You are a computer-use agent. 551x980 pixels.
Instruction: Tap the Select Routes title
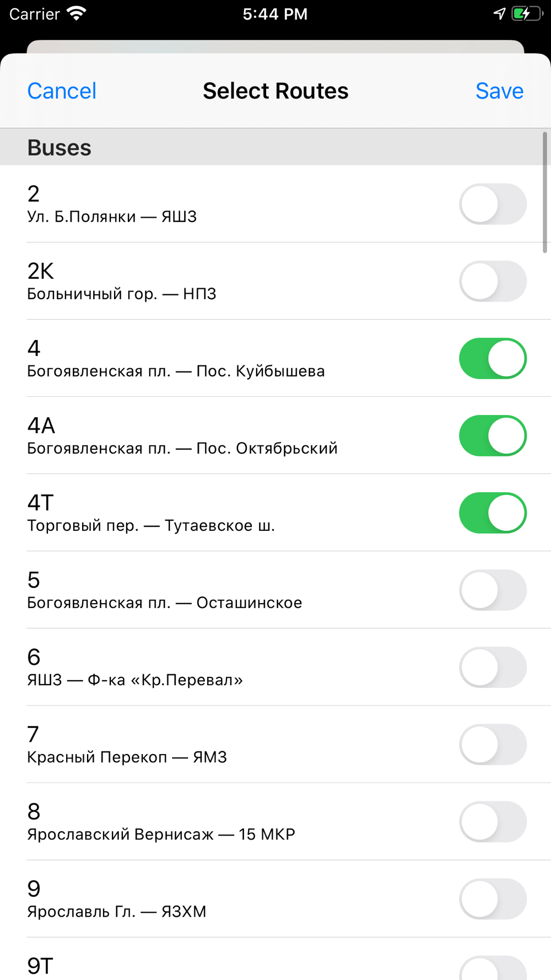tap(275, 91)
